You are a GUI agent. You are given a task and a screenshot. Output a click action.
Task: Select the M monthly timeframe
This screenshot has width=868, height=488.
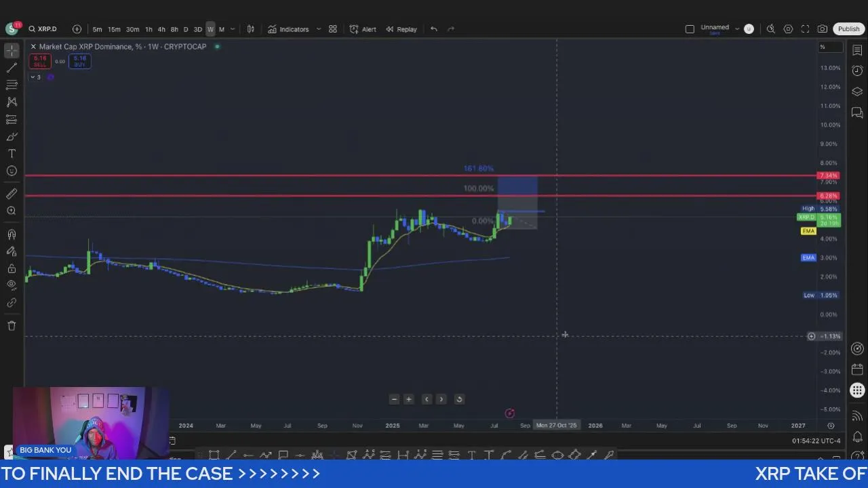(222, 29)
